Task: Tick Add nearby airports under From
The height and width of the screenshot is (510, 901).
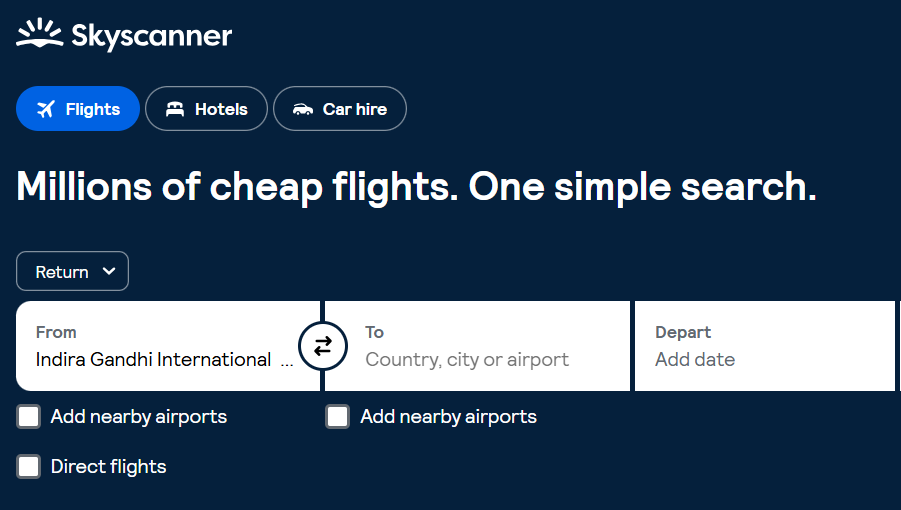Action: [x=29, y=417]
